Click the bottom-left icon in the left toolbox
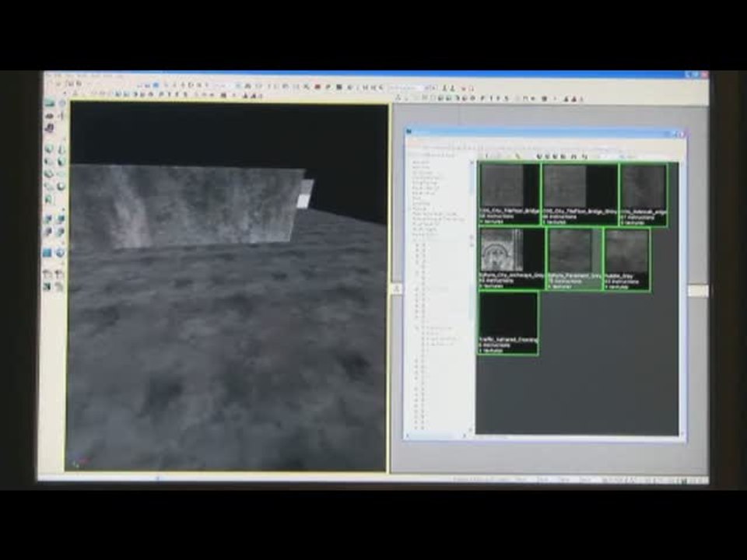This screenshot has width=747, height=560. [x=48, y=287]
